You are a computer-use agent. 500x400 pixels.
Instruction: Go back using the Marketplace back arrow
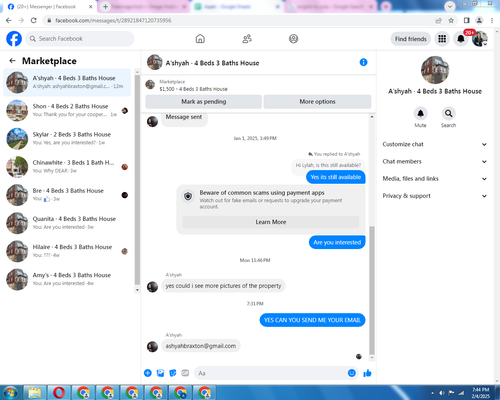coord(12,61)
